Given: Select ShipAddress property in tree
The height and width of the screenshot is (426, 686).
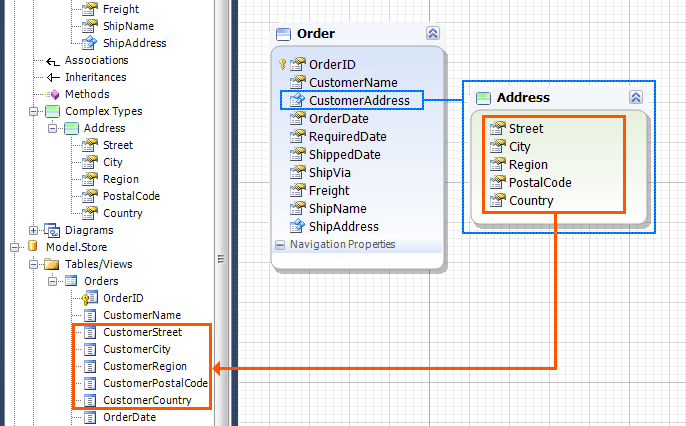Looking at the screenshot, I should click(134, 43).
